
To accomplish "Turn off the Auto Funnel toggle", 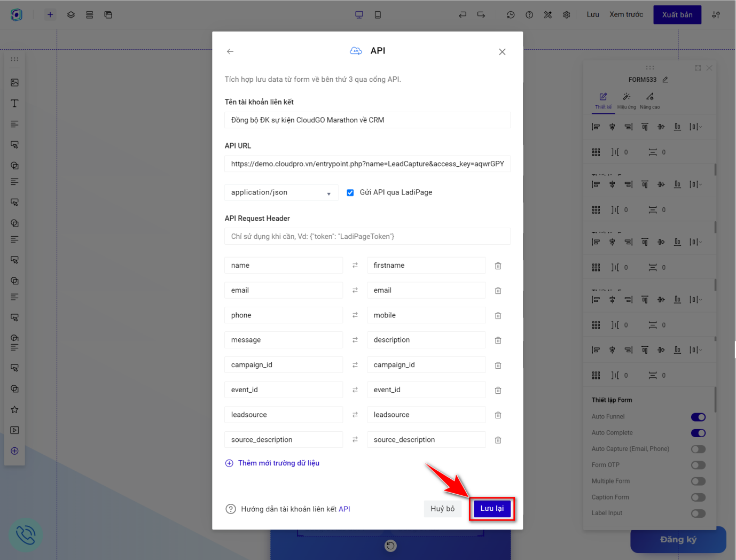I will point(698,417).
